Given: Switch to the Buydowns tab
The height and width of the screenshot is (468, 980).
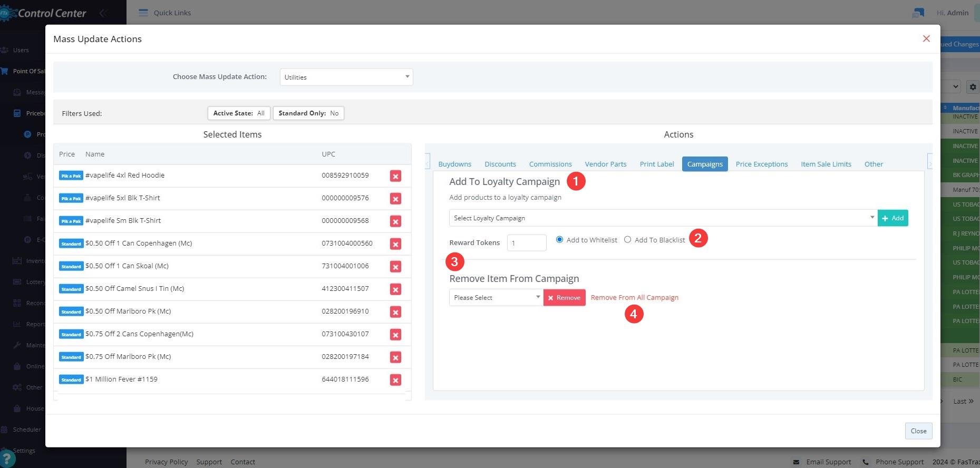Looking at the screenshot, I should (x=455, y=164).
